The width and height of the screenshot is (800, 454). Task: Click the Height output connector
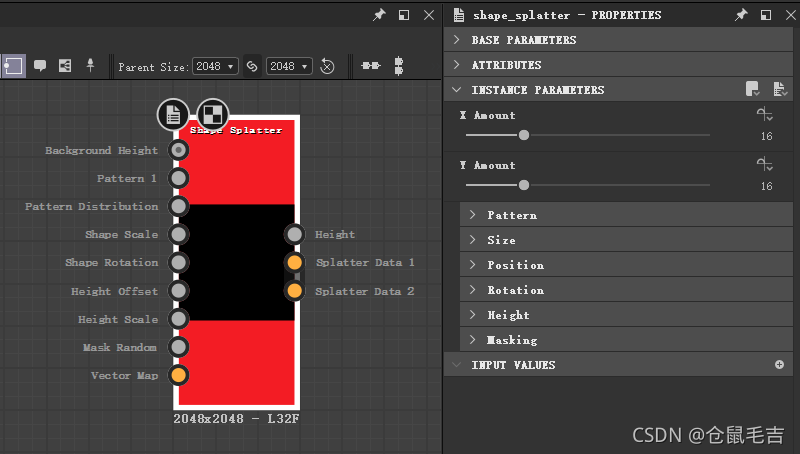pyautogui.click(x=295, y=234)
